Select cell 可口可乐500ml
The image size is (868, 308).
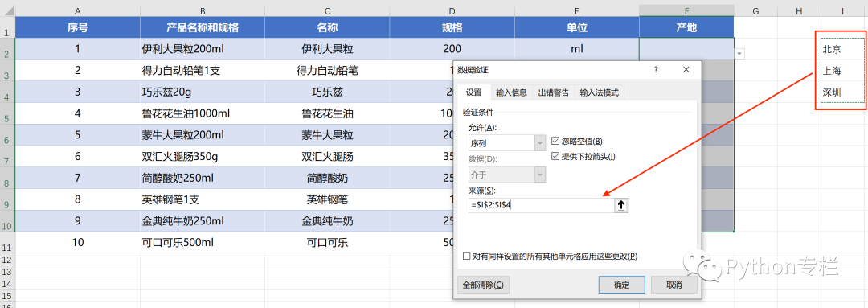click(x=203, y=243)
